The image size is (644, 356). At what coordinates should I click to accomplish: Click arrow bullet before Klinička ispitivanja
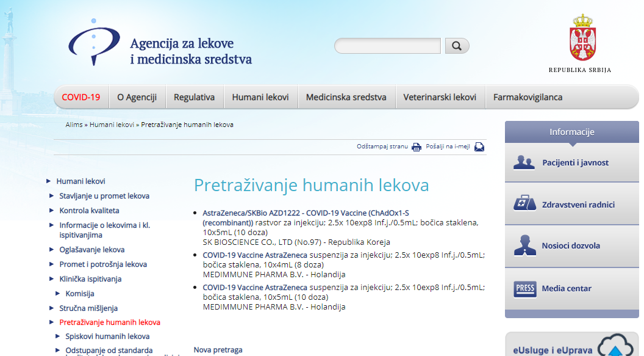click(x=52, y=278)
